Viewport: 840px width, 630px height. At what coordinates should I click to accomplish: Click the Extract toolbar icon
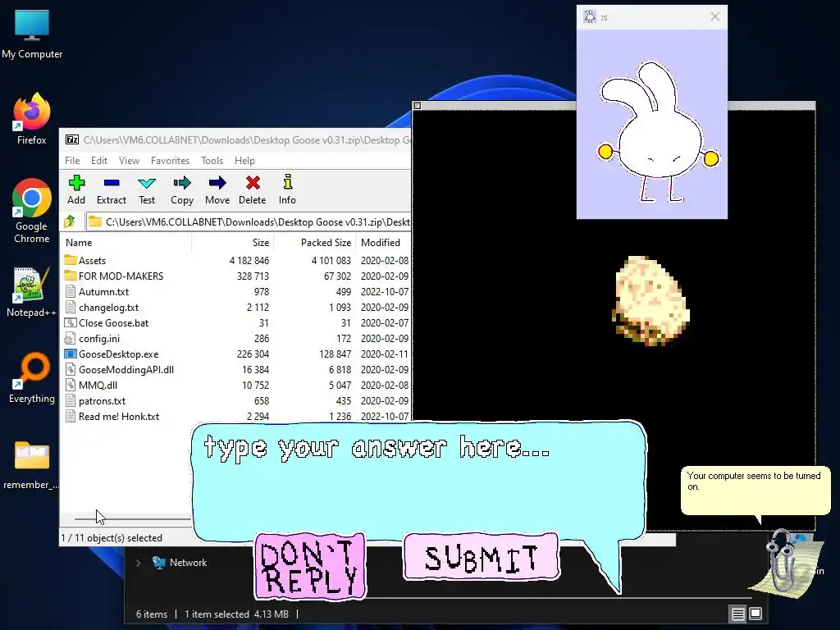112,189
